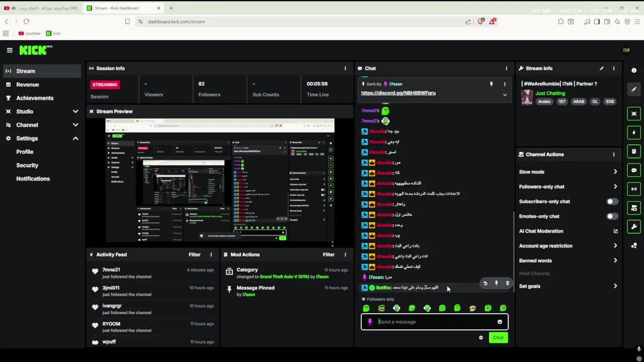Open the pinned discord.gg link

398,93
